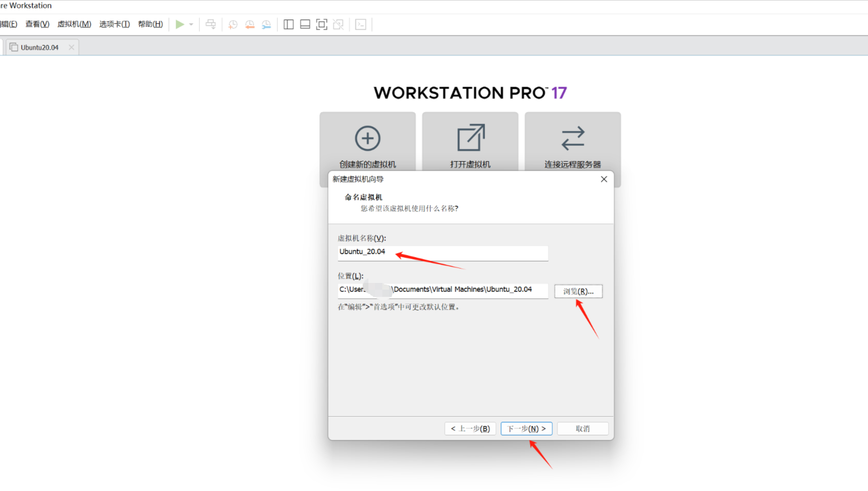Open the 虚拟机(M) menu
This screenshot has width=868, height=491.
click(74, 24)
